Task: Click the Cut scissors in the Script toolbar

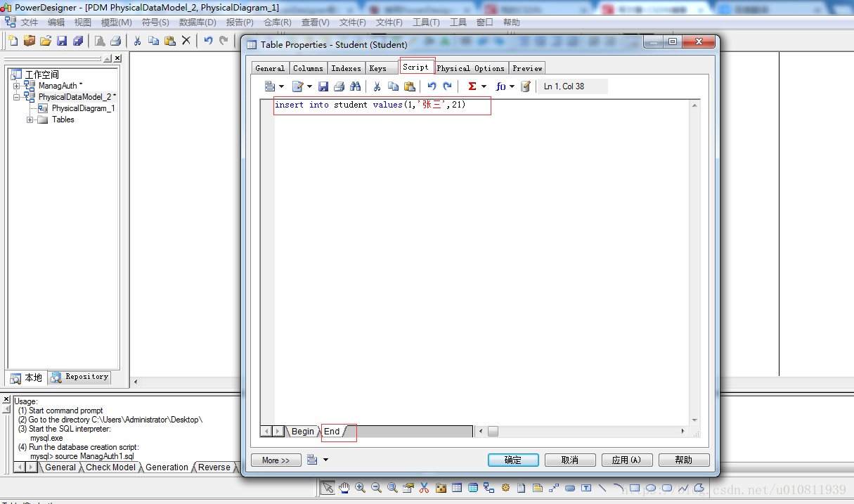Action: pyautogui.click(x=377, y=86)
